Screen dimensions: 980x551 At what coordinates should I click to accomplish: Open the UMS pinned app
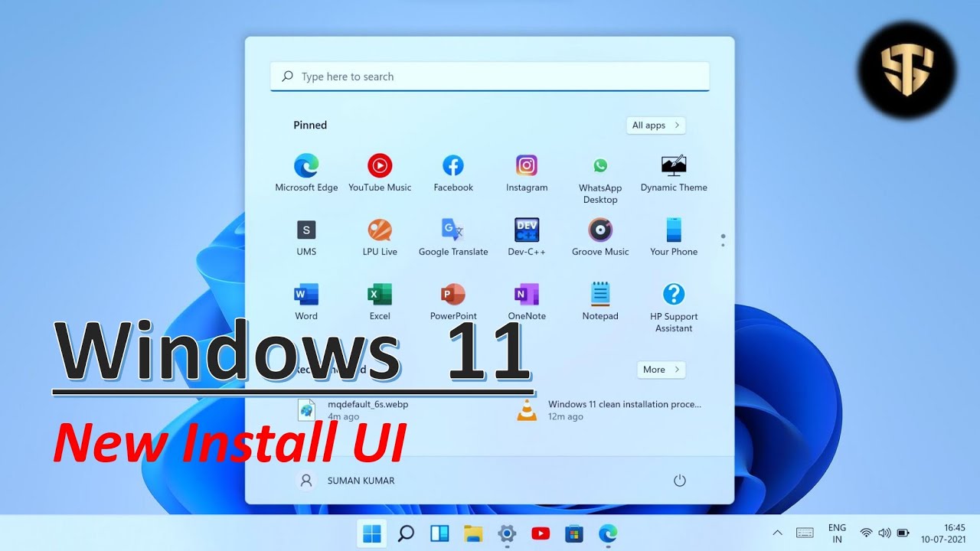(306, 238)
